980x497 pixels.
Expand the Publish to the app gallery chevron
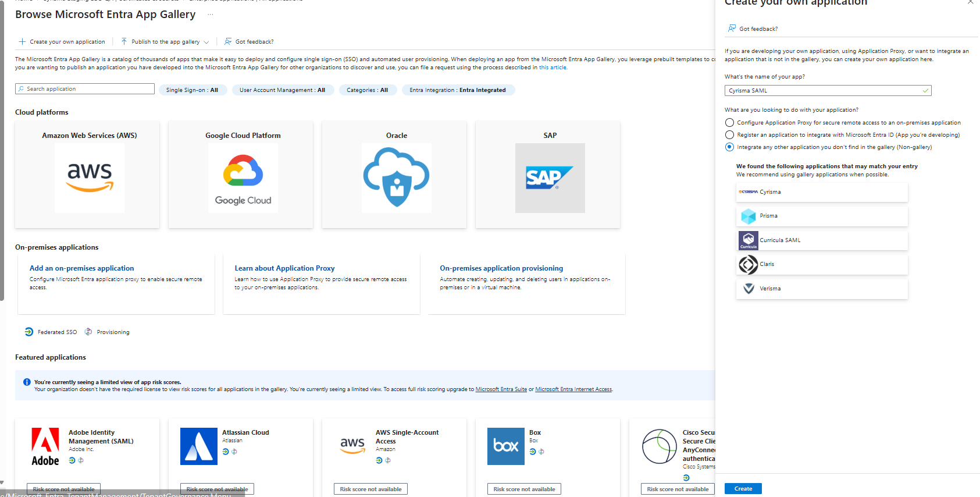coord(206,42)
